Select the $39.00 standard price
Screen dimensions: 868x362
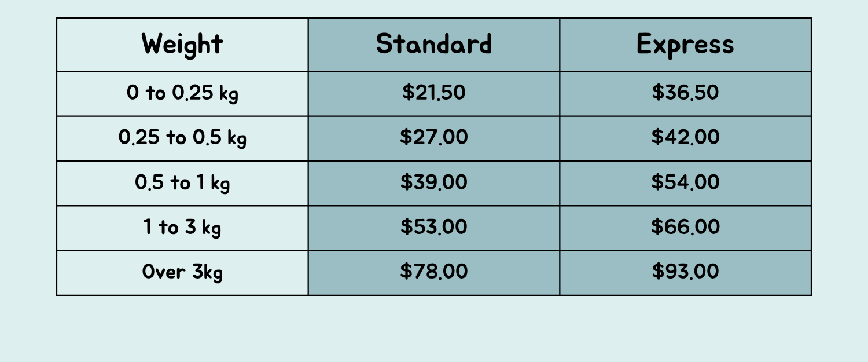coord(434,183)
